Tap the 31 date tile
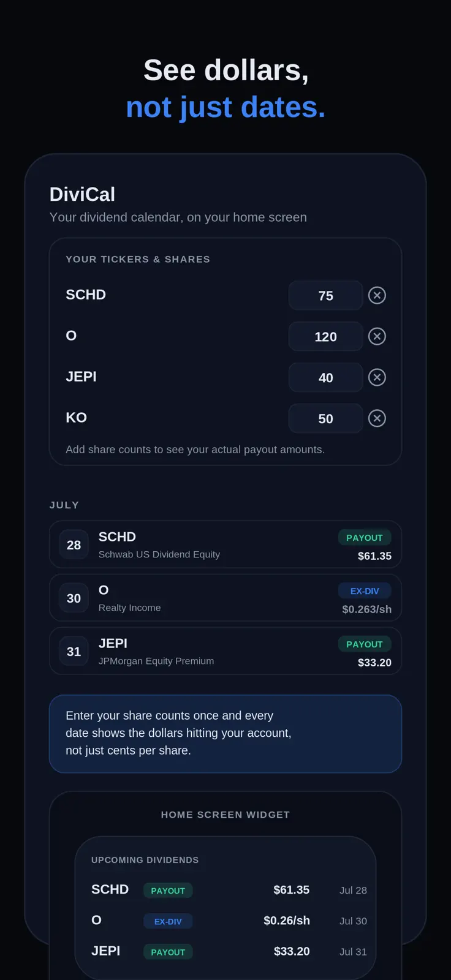This screenshot has width=451, height=980. [74, 652]
